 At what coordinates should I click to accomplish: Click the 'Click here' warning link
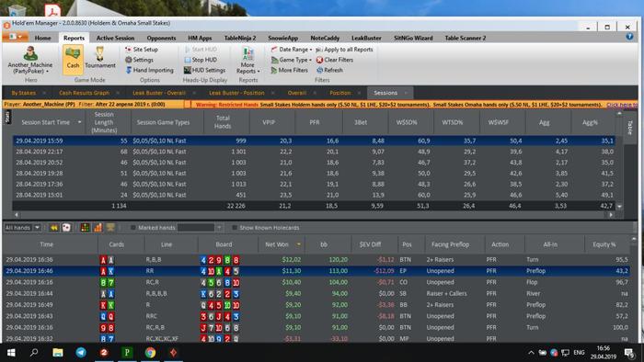[x=621, y=105]
